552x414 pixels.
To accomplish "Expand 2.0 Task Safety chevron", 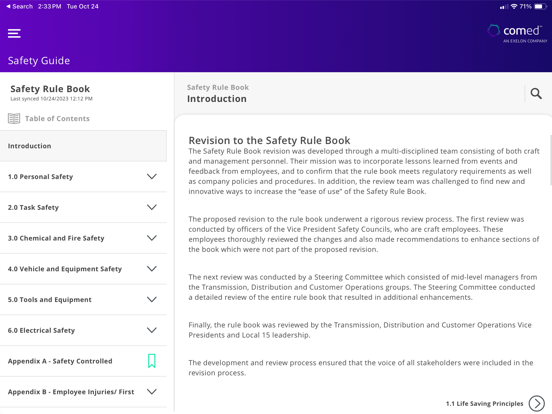I will tap(152, 207).
